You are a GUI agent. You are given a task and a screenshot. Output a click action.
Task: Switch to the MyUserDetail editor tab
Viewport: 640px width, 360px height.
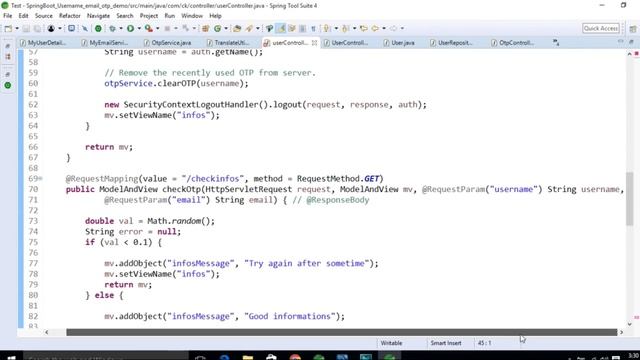point(43,42)
